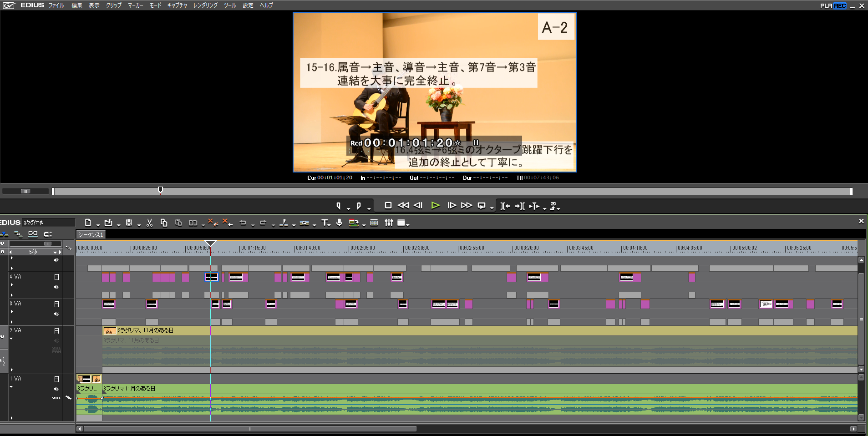Screen dimensions: 868x436
Task: Toggle the set pan mode icon
Action: (x=48, y=234)
